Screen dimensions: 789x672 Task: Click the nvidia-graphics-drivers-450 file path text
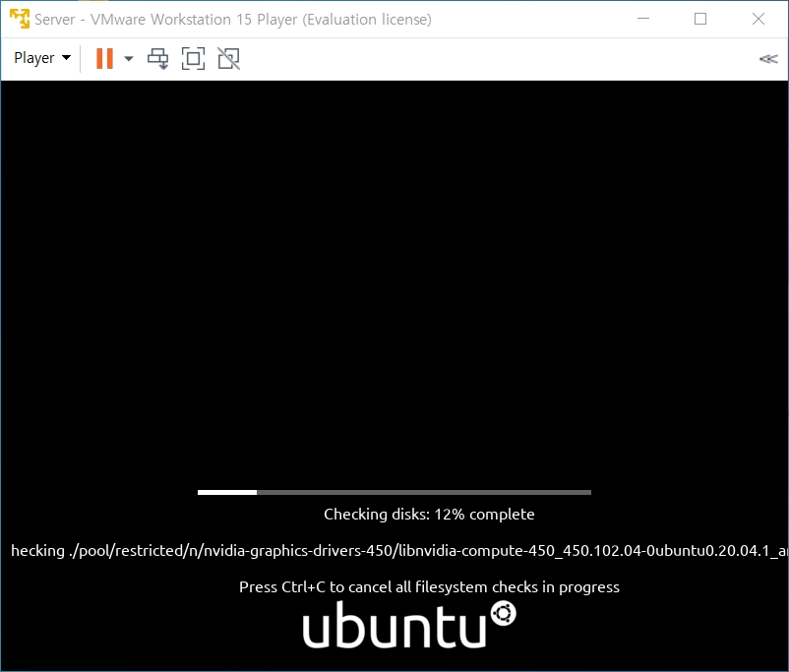[x=399, y=551]
